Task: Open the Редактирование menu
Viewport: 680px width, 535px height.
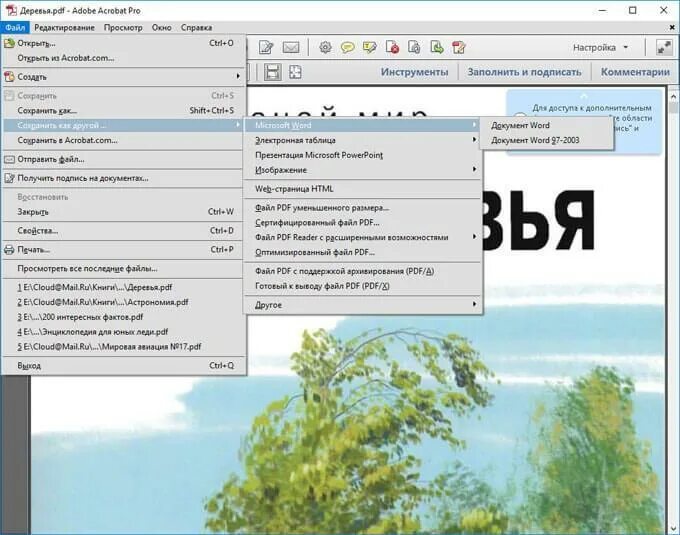Action: (x=64, y=27)
